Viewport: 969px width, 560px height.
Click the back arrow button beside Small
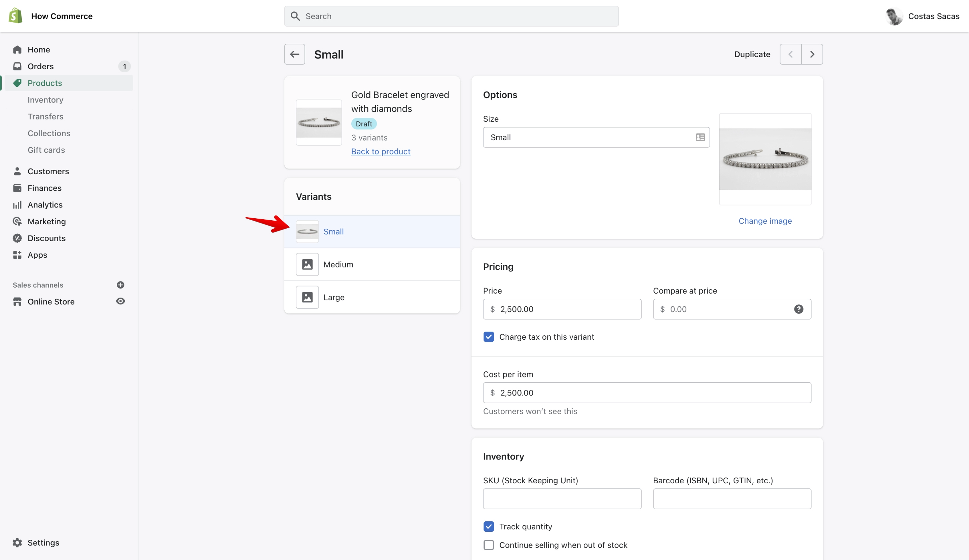coord(294,54)
